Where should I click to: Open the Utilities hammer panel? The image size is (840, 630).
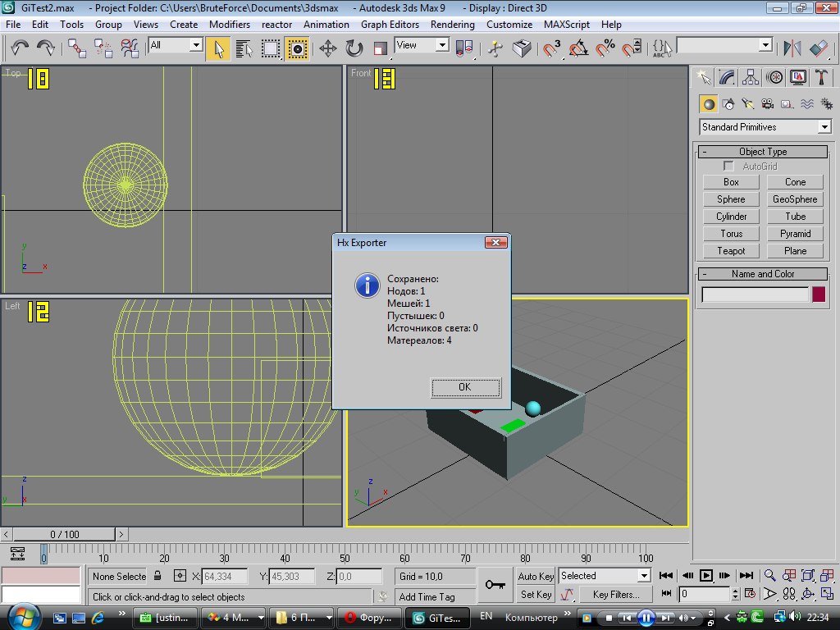(821, 77)
